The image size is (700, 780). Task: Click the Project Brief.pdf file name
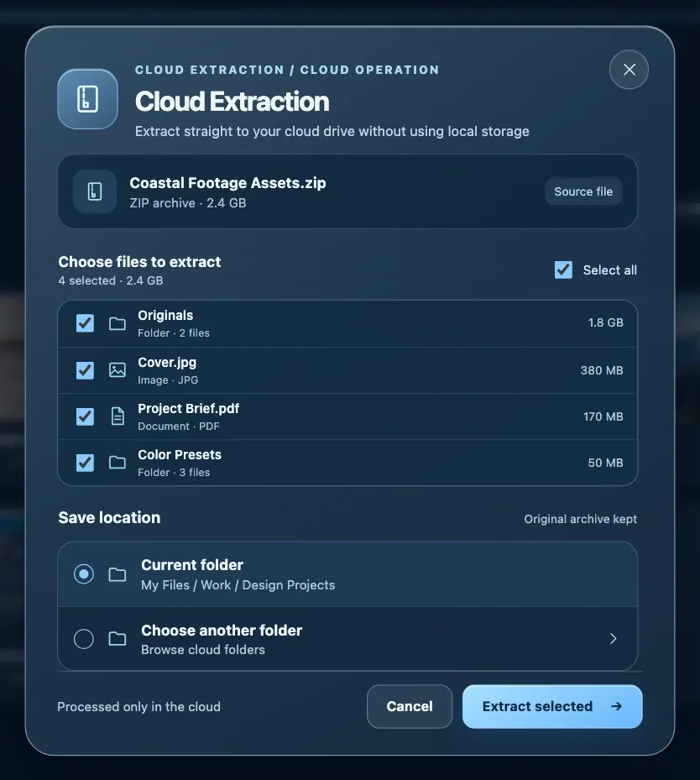188,409
